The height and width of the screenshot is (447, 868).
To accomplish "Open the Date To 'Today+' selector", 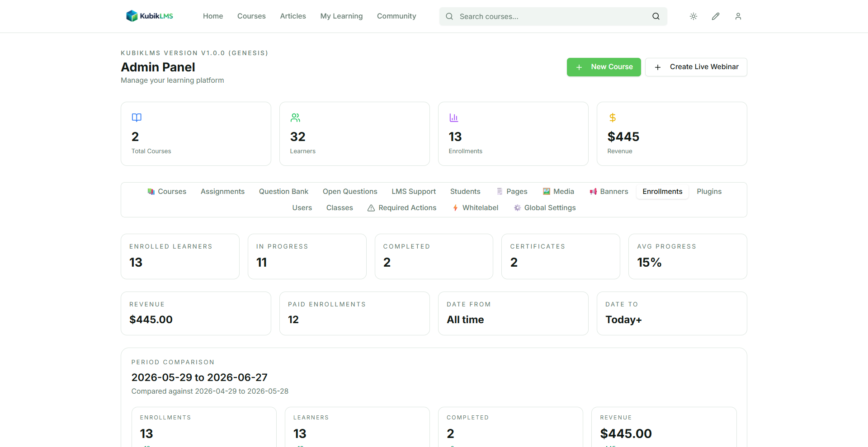I will 672,313.
